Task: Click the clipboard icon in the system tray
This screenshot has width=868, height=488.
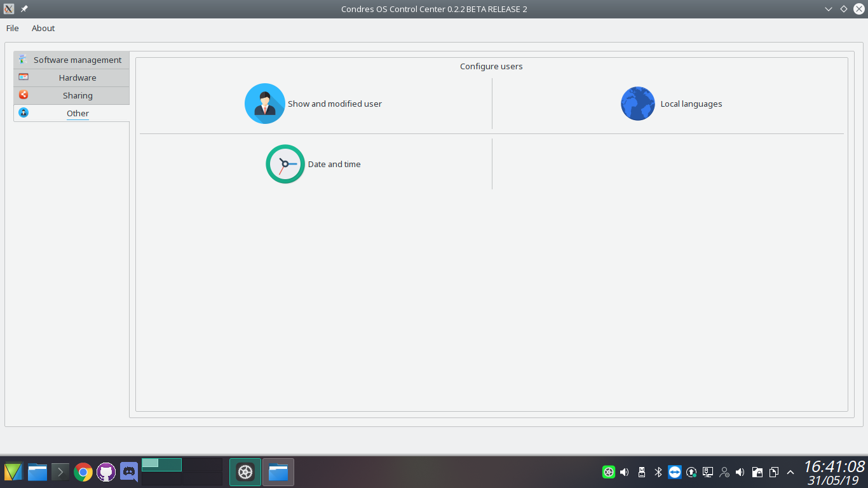Action: coord(774,472)
